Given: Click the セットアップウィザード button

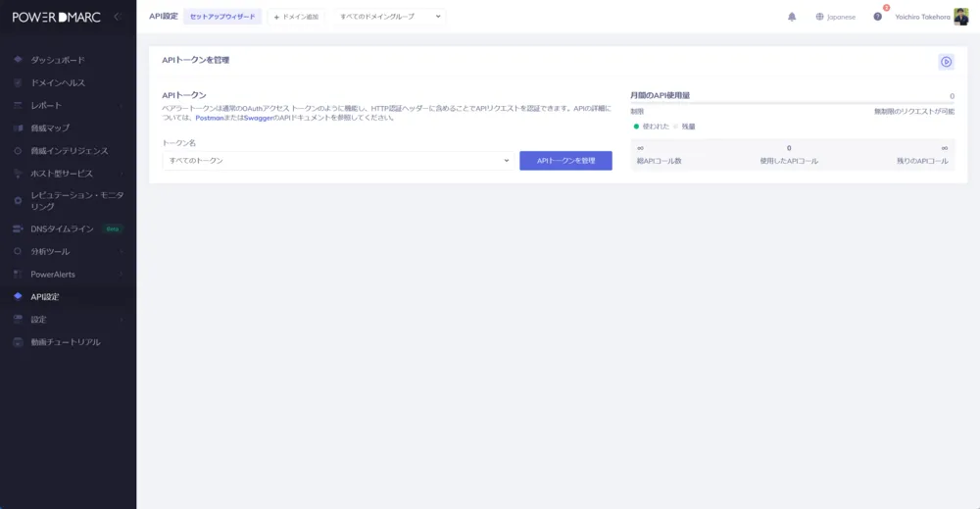Looking at the screenshot, I should coord(222,17).
